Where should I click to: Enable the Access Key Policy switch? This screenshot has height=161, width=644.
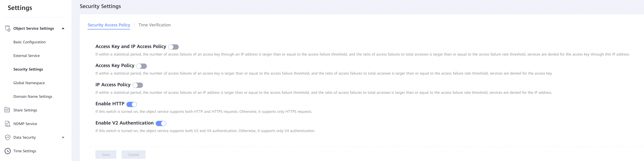tap(141, 66)
